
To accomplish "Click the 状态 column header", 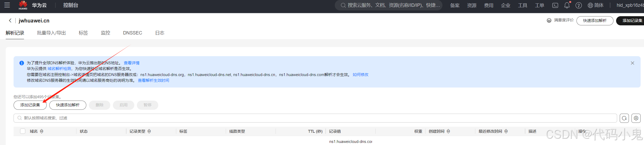I will coord(84,131).
